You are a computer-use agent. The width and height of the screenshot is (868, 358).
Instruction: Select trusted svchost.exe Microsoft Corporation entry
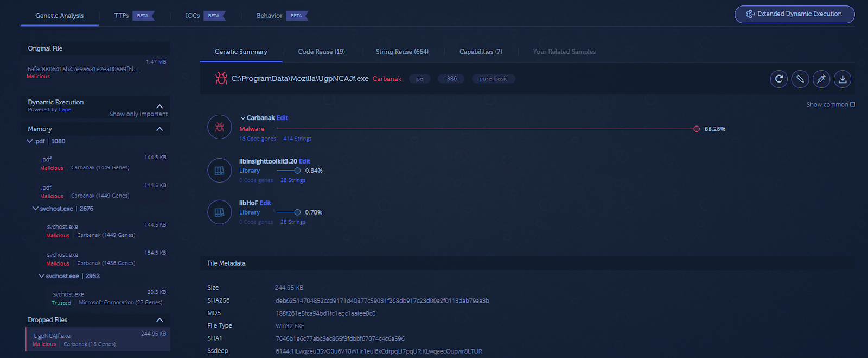click(x=95, y=298)
